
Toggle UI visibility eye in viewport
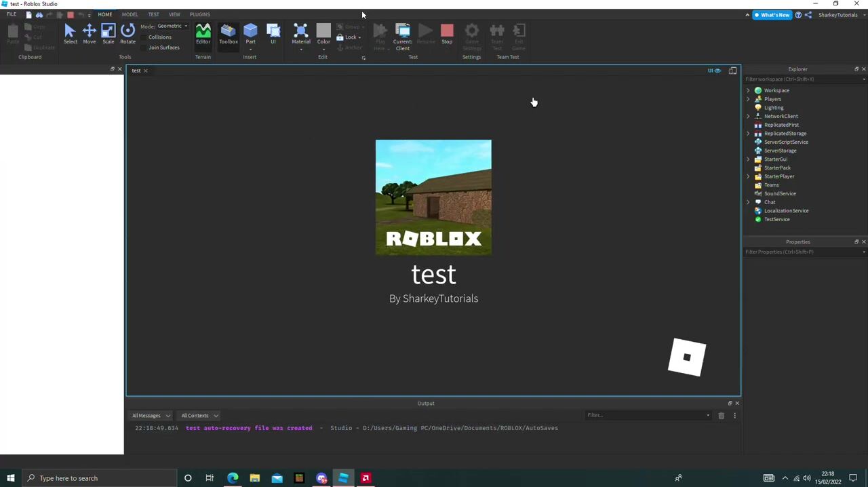tap(714, 71)
